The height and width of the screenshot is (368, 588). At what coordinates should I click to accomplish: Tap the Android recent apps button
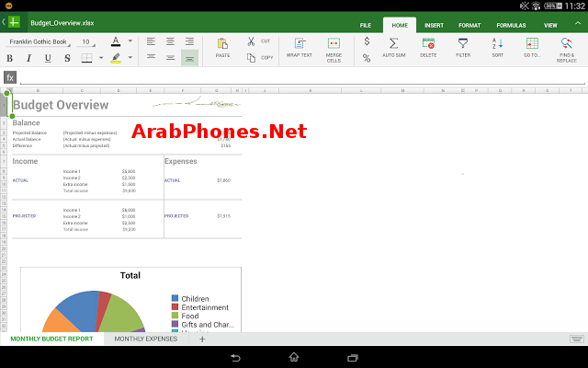click(353, 358)
